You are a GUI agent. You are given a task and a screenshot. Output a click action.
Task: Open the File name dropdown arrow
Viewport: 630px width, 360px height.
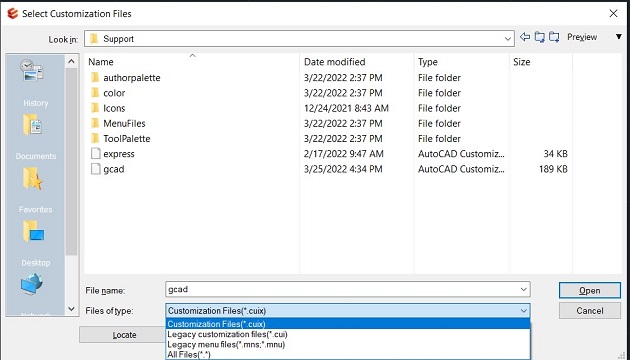point(524,289)
